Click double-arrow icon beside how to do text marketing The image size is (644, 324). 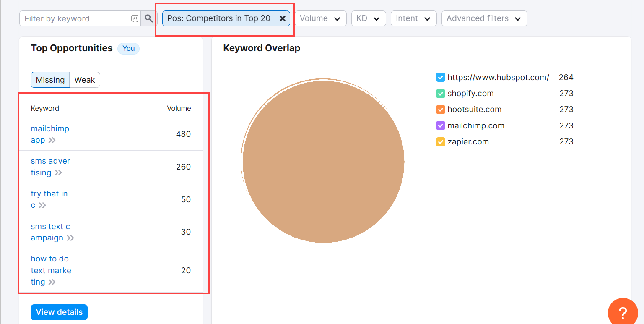click(52, 282)
